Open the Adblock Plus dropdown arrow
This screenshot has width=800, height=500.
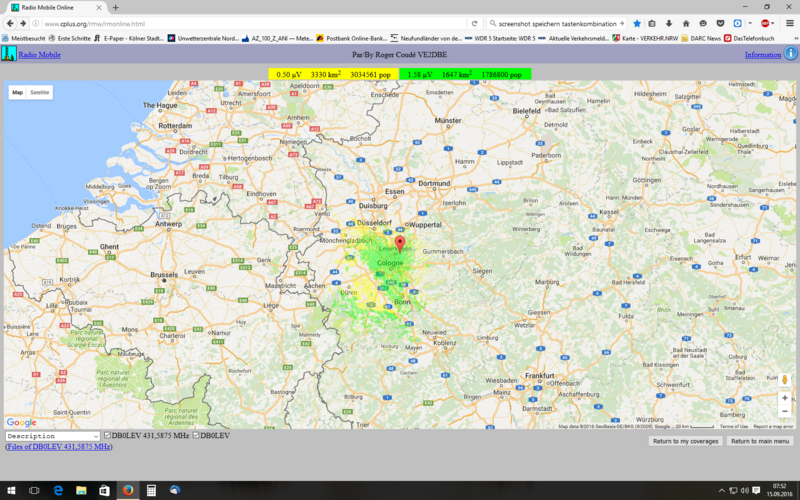[x=773, y=23]
